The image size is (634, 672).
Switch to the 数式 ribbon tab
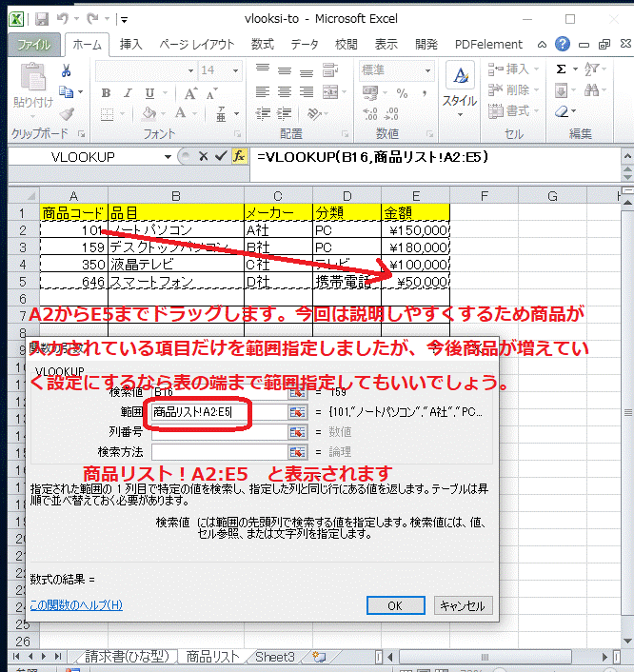[263, 44]
